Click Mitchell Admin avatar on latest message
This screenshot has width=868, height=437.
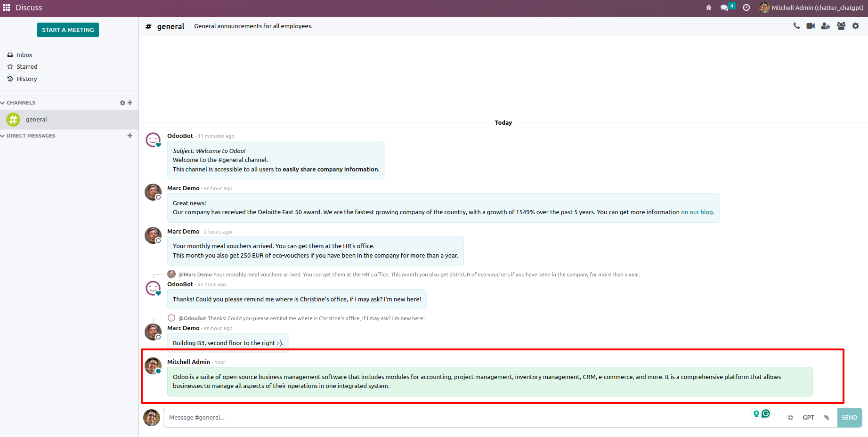[x=153, y=366]
